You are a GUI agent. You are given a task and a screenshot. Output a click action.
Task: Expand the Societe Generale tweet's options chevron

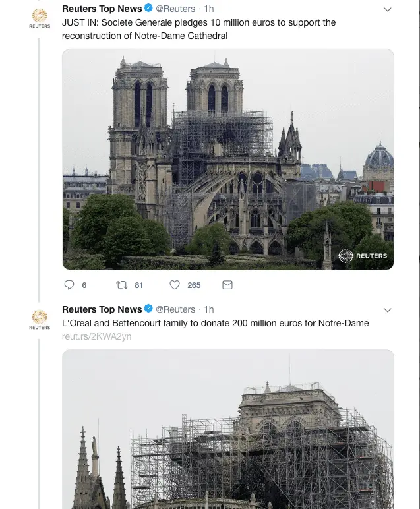coord(388,9)
